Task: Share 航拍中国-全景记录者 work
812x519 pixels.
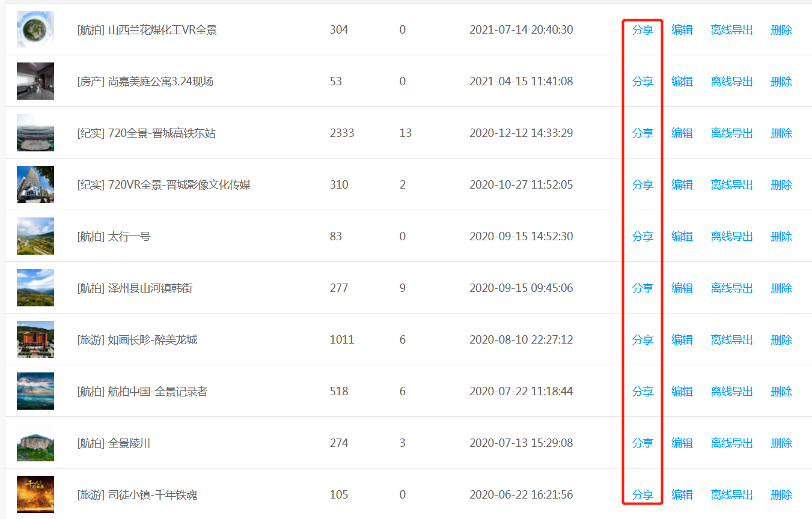Action: point(643,392)
